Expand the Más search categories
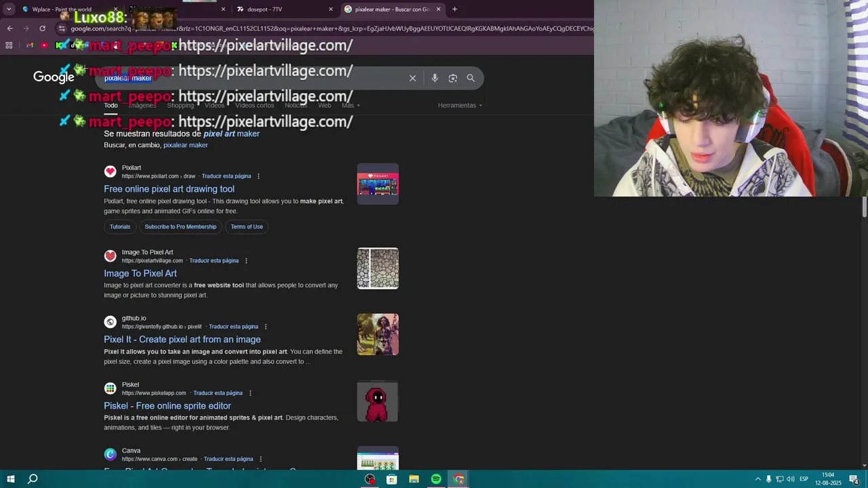The width and height of the screenshot is (868, 488). [351, 105]
